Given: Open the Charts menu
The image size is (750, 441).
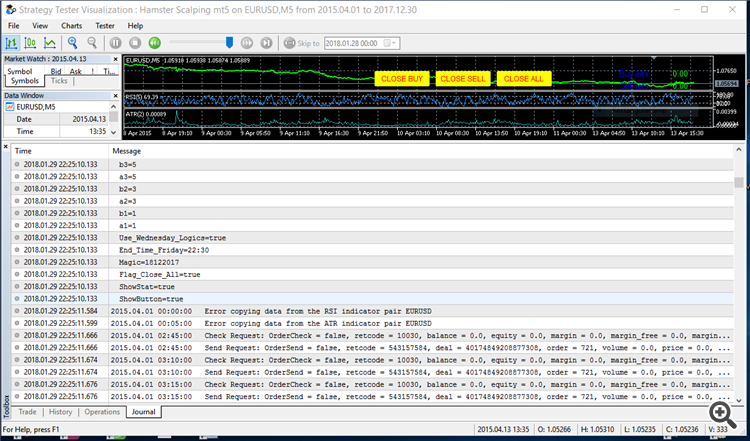Looking at the screenshot, I should 72,25.
